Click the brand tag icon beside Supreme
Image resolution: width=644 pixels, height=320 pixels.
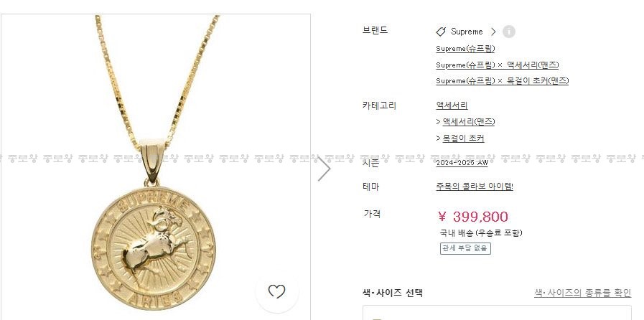click(x=441, y=32)
